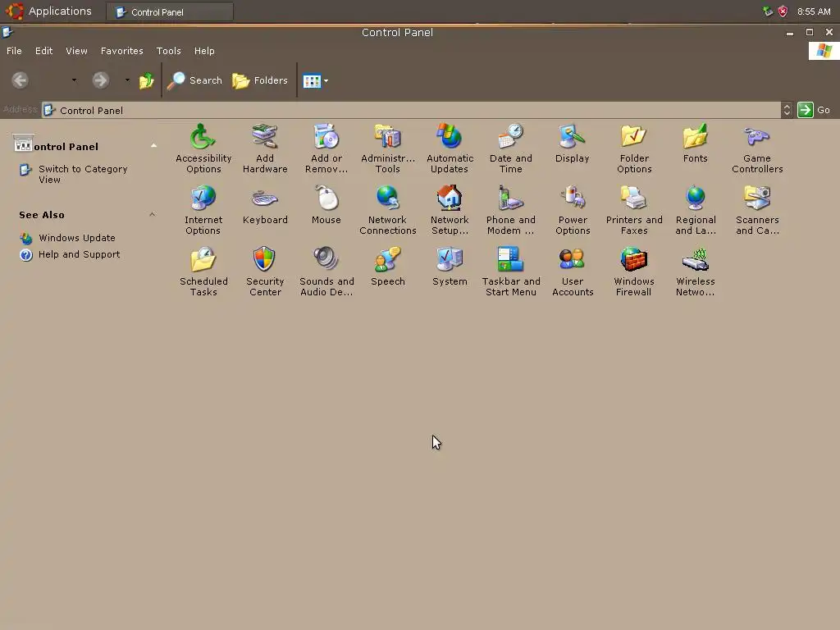
Task: Open the address bar dropdown
Action: tap(787, 110)
